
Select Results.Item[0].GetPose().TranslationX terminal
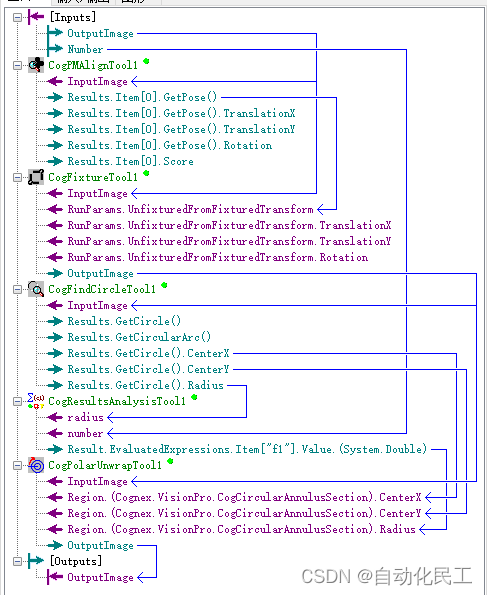(x=181, y=113)
